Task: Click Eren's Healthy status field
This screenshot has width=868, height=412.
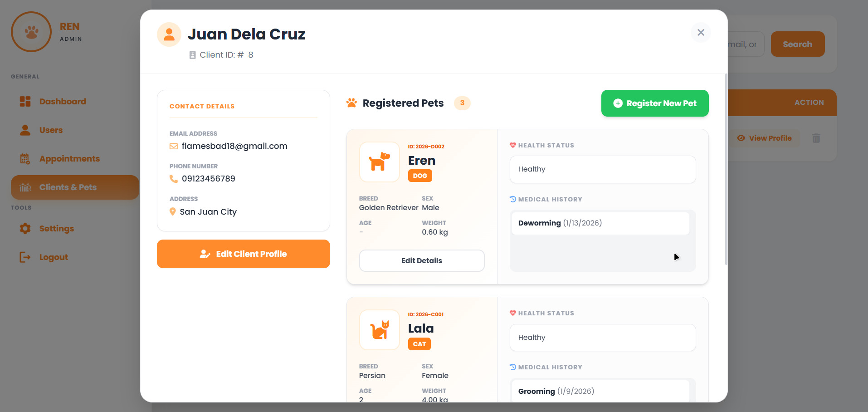Action: click(x=602, y=169)
